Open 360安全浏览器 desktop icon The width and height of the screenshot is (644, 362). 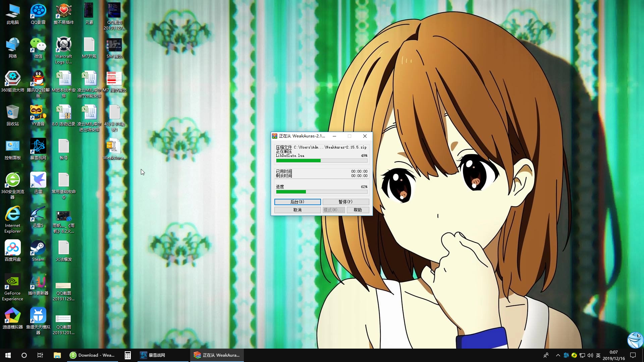13,186
